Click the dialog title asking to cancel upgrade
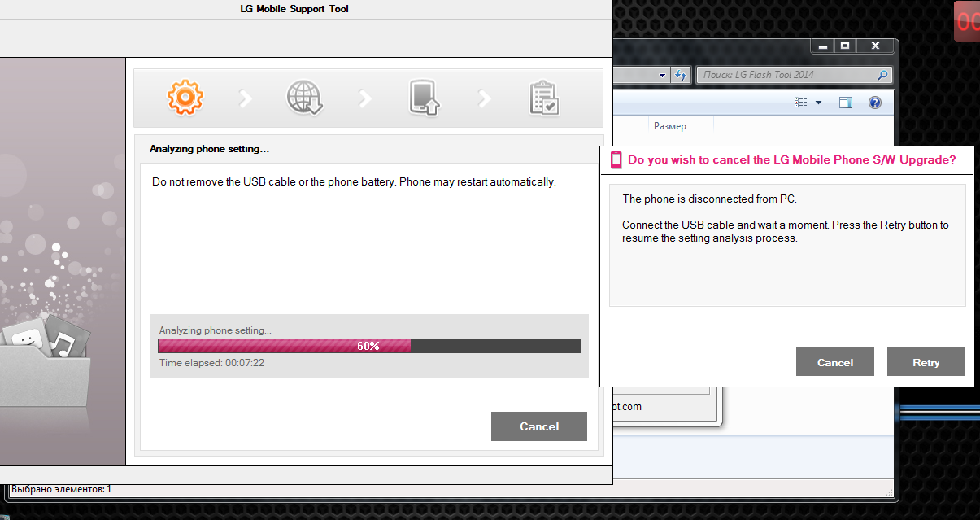980x520 pixels. click(792, 159)
